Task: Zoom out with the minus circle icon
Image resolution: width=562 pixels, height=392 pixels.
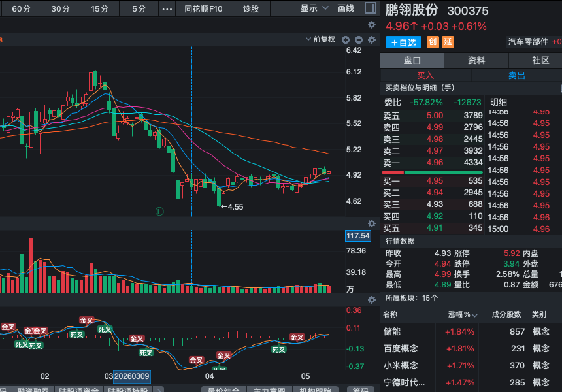Action: pyautogui.click(x=358, y=40)
